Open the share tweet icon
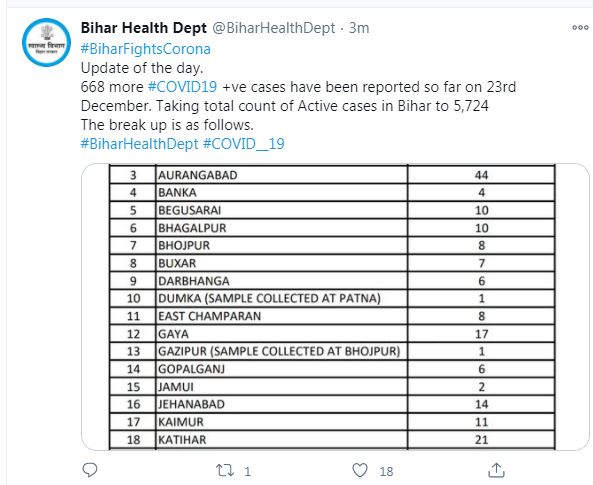593x485 pixels. coord(496,470)
